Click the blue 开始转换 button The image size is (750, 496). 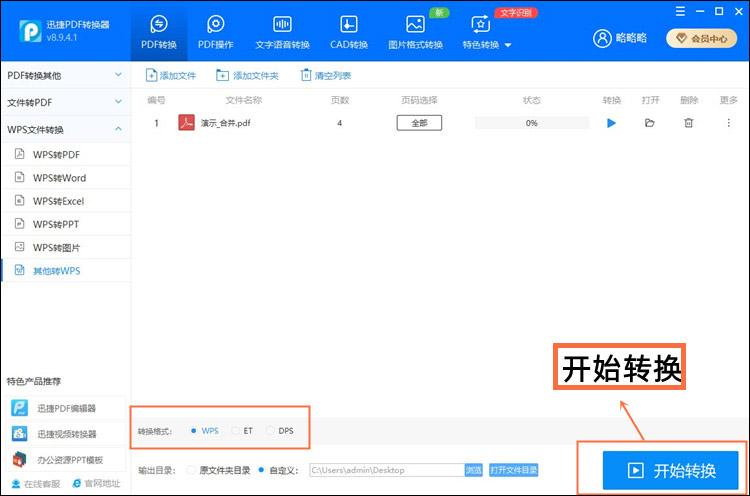point(670,470)
